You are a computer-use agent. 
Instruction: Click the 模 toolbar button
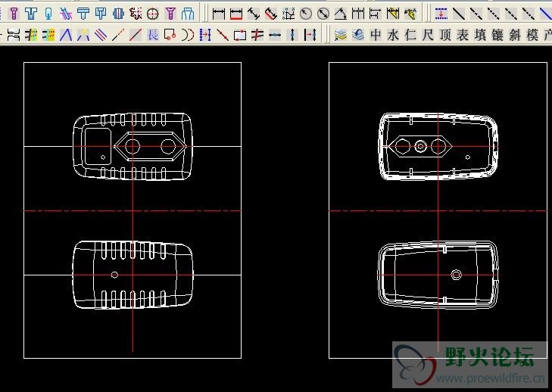pos(532,35)
